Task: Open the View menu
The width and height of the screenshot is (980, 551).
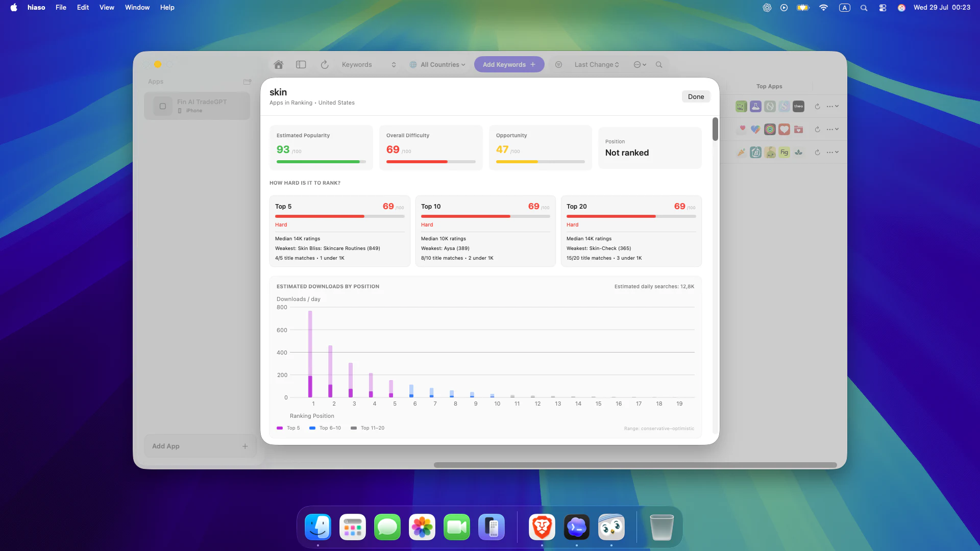Action: tap(107, 7)
